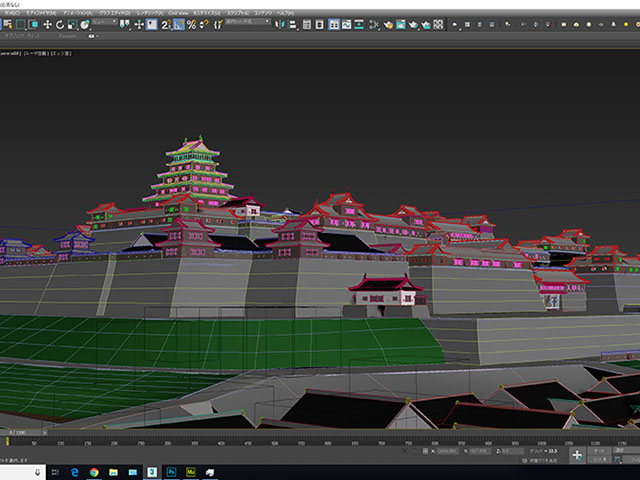
Task: Toggle the Percent Snap button
Action: pyautogui.click(x=191, y=24)
